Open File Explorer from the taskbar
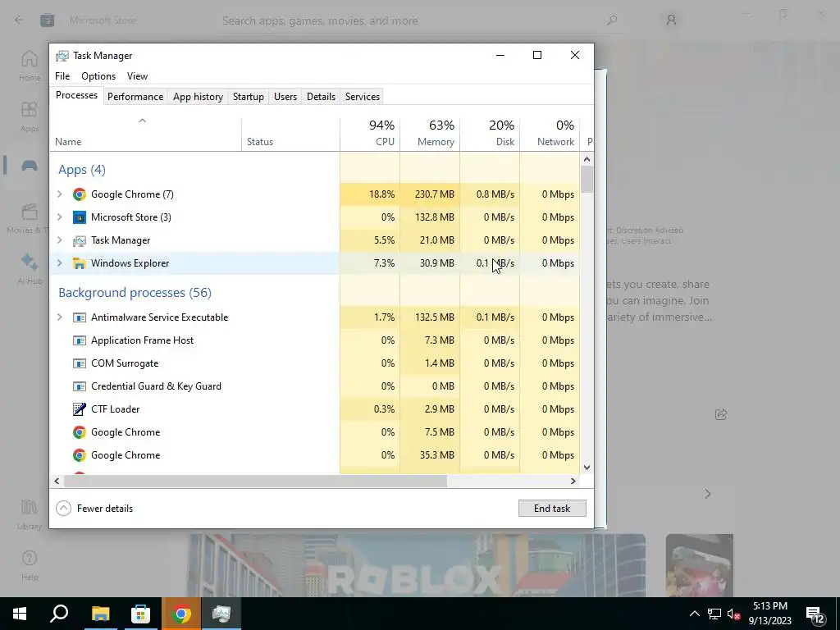Screen dimensions: 840x630 point(100,614)
